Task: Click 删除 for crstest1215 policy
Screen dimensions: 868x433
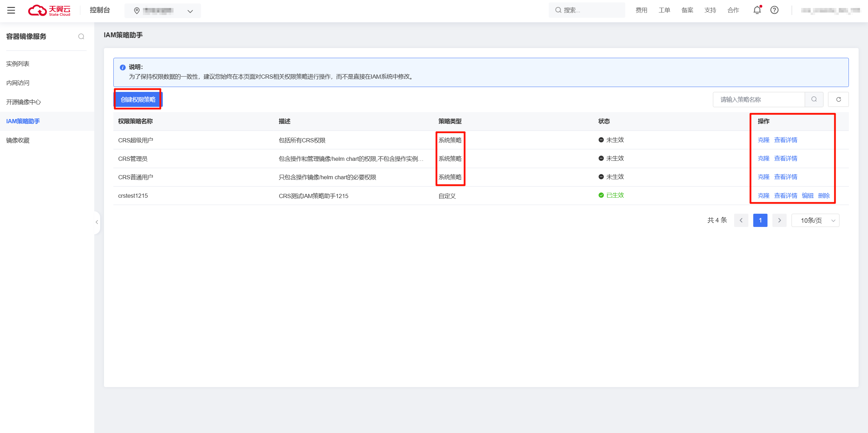Action: point(824,196)
